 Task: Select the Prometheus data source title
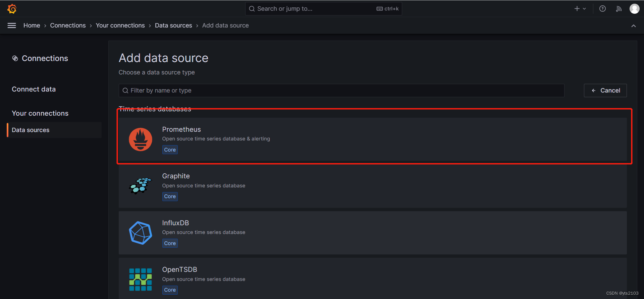click(x=181, y=129)
